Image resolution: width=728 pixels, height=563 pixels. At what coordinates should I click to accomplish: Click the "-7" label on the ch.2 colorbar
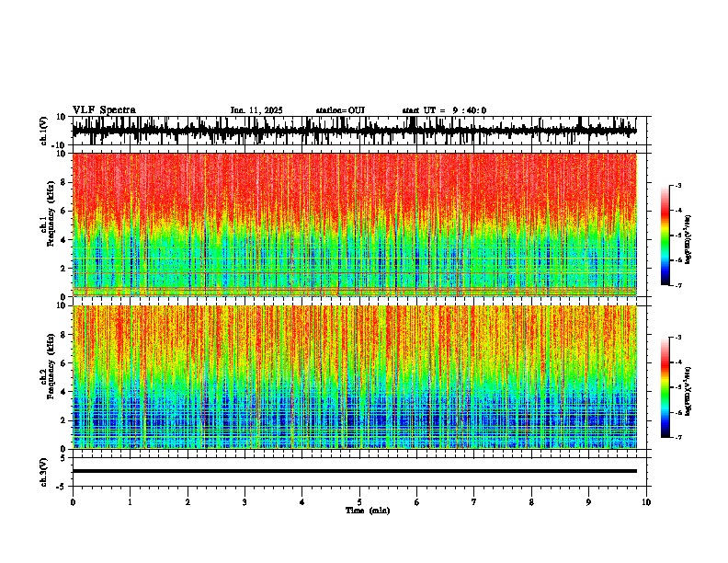click(x=678, y=438)
